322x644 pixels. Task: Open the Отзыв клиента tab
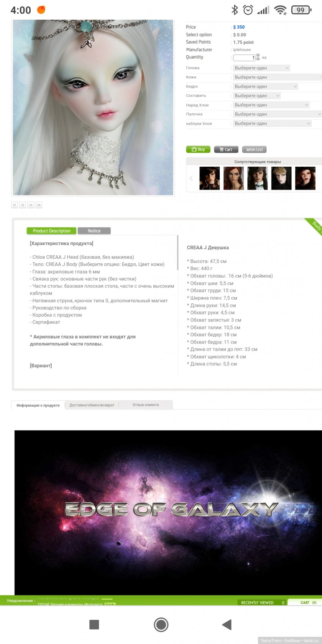(x=146, y=405)
